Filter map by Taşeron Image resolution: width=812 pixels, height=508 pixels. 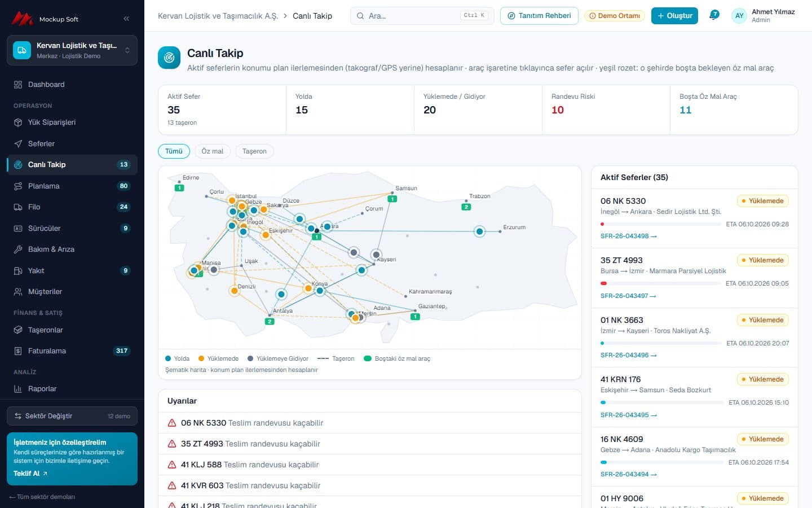(254, 151)
